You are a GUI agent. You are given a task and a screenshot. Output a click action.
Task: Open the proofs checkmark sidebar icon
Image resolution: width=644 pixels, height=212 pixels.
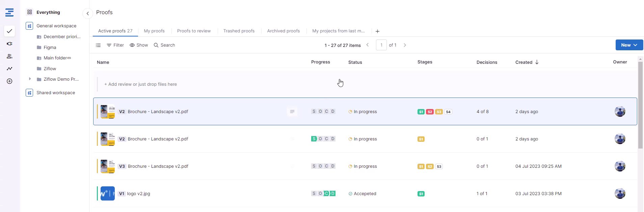(x=9, y=31)
